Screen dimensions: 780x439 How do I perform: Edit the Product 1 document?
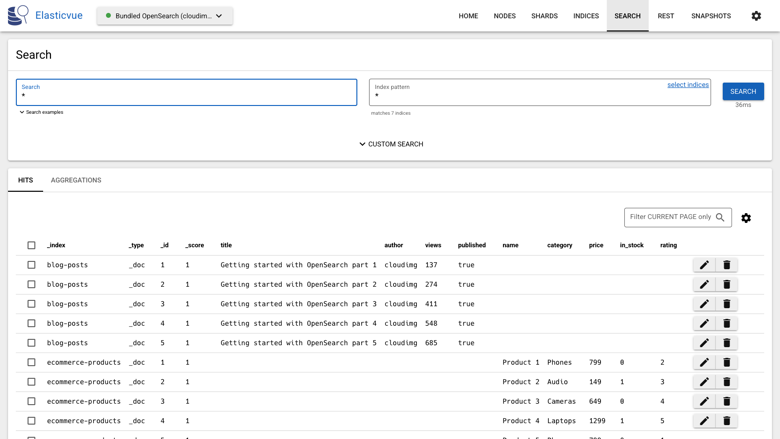pyautogui.click(x=704, y=362)
